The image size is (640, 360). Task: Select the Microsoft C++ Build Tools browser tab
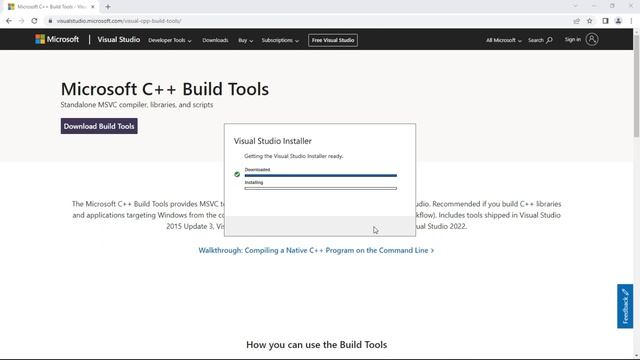(x=51, y=7)
